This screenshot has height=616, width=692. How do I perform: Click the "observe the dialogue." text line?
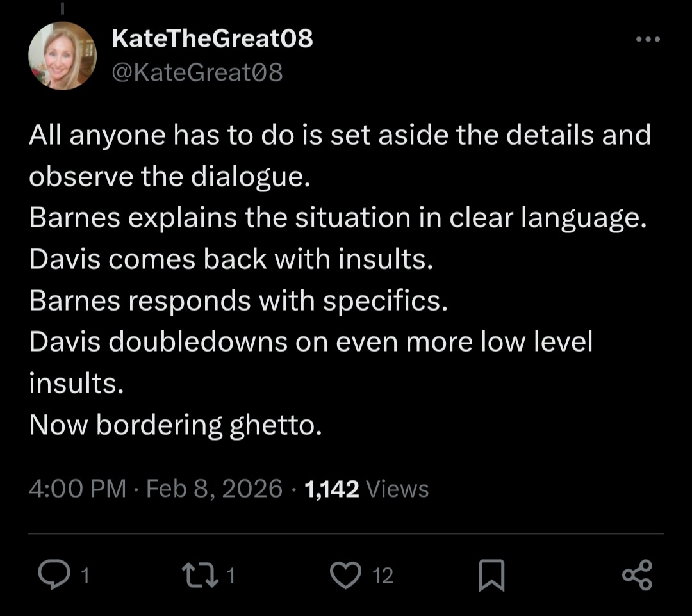(170, 177)
